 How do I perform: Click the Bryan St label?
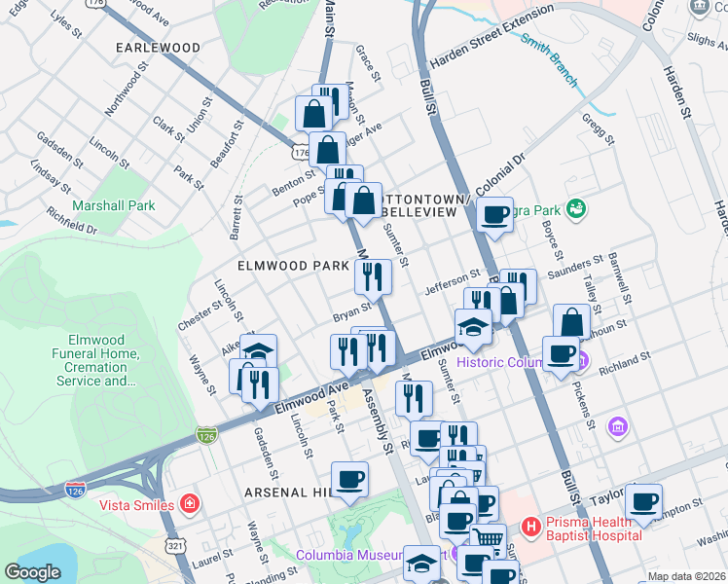(x=352, y=312)
